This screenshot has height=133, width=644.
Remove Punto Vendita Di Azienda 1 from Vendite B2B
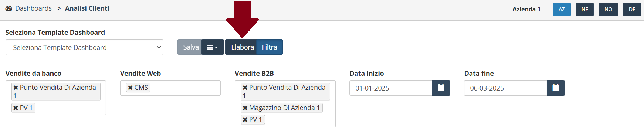245,88
